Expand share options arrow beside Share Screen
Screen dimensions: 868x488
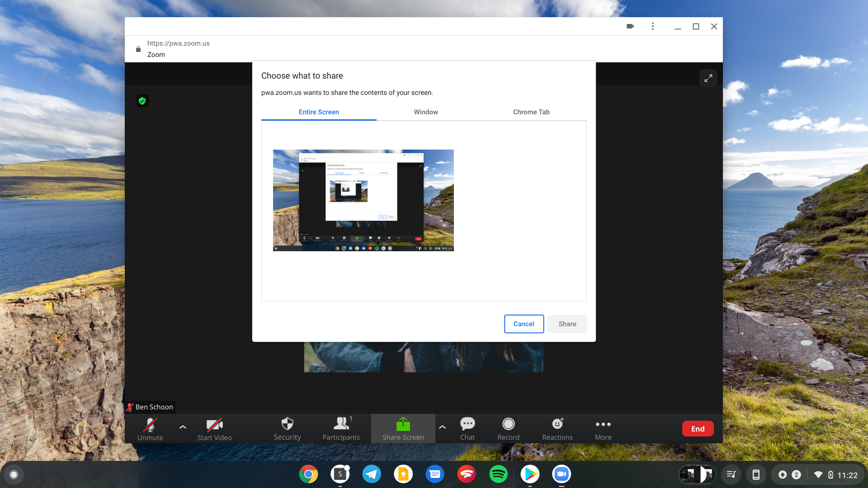[442, 427]
